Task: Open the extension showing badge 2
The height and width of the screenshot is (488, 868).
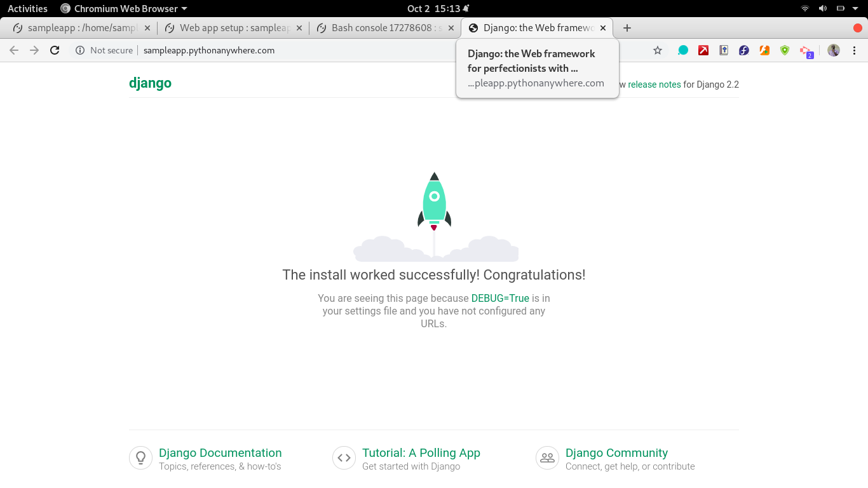Action: [x=806, y=51]
